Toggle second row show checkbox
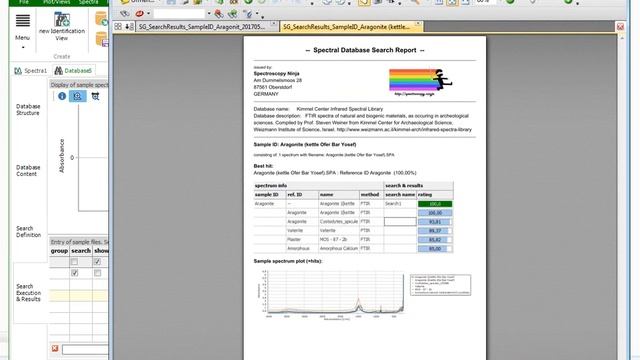 97,273
